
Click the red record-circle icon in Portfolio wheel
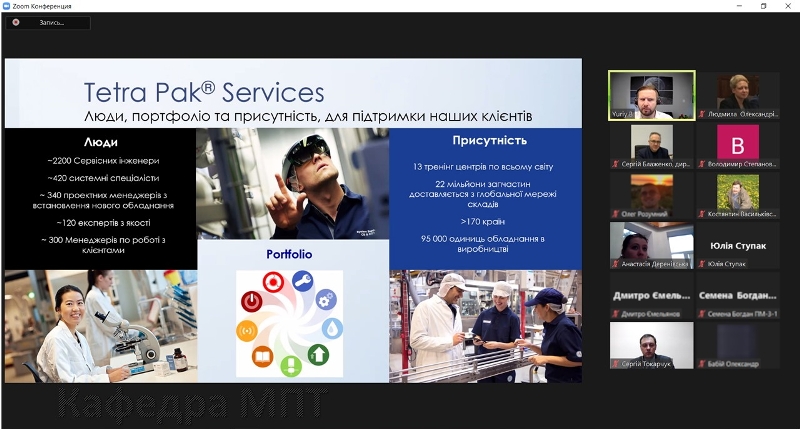pyautogui.click(x=273, y=282)
